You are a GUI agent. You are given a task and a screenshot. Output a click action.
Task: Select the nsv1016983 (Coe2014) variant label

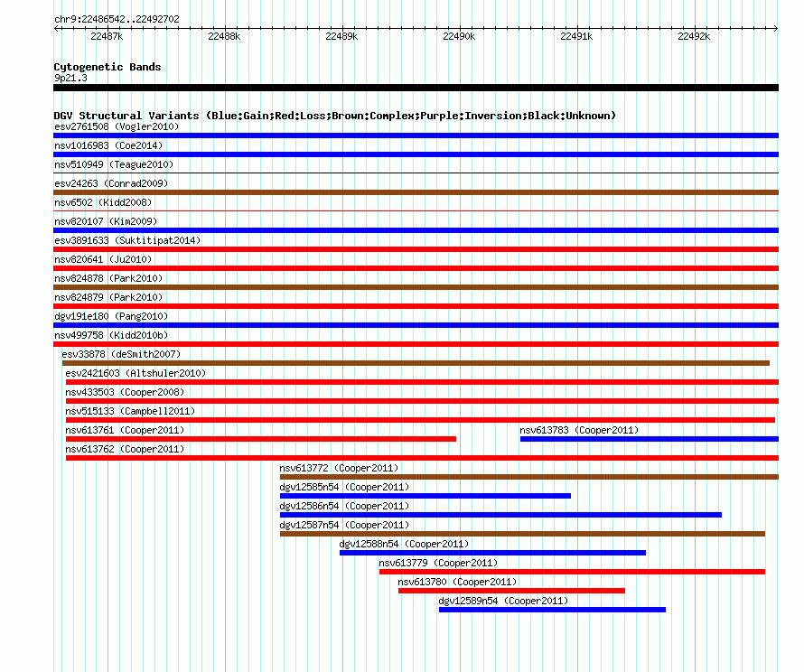[x=108, y=145]
